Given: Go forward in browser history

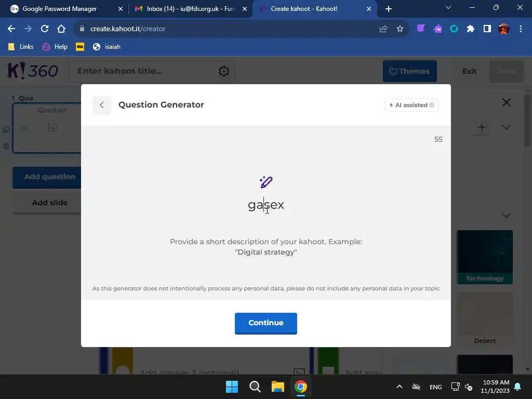Looking at the screenshot, I should tap(28, 29).
